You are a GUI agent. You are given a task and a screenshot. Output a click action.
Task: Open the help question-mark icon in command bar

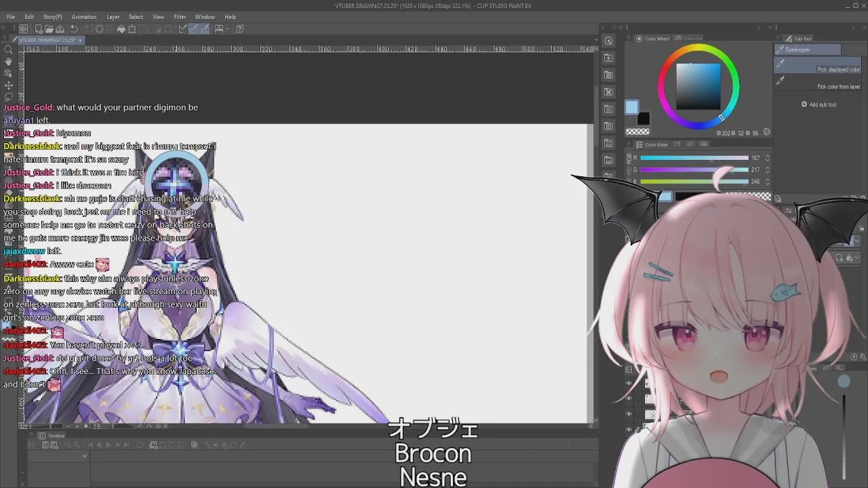point(239,29)
